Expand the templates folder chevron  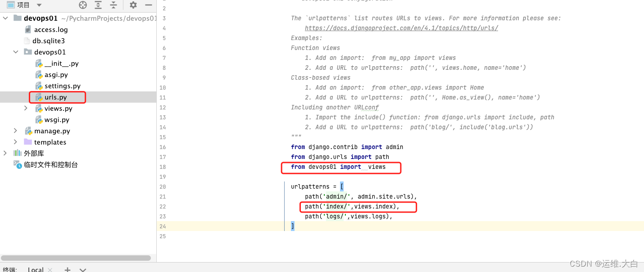click(16, 142)
